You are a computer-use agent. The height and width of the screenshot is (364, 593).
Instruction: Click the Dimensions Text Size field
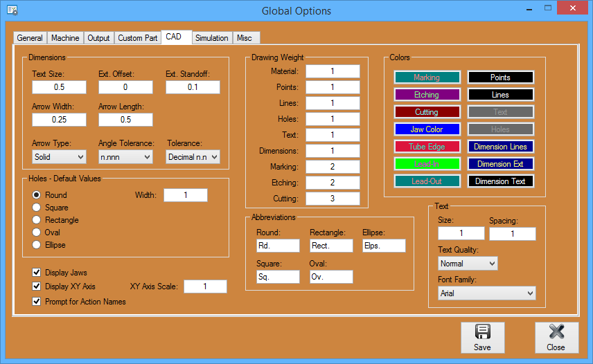(x=59, y=87)
